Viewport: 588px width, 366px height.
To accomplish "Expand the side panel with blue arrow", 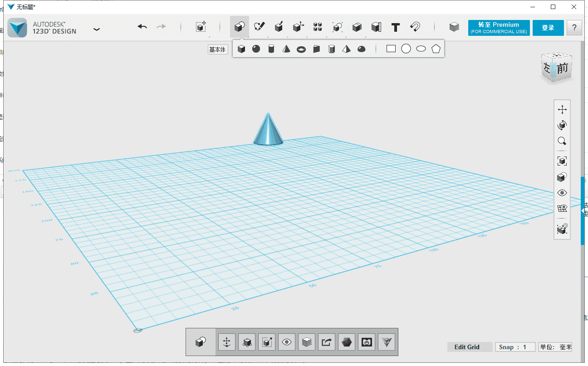I will click(583, 210).
